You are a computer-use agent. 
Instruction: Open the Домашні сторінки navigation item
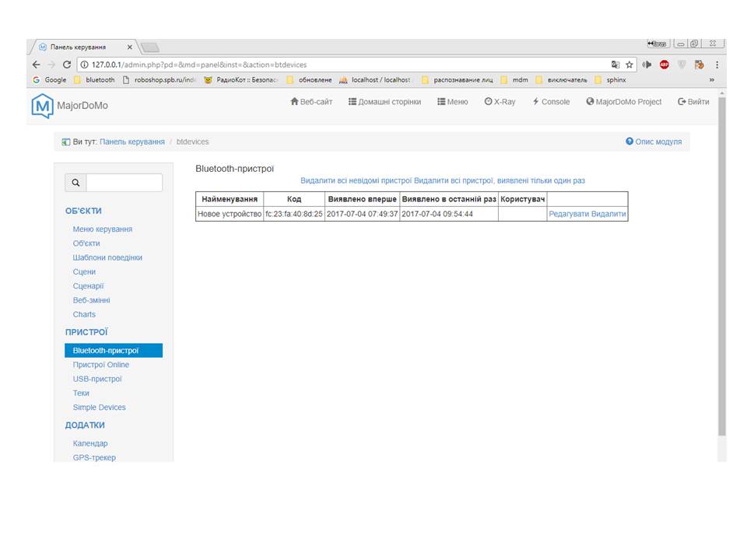pos(384,101)
